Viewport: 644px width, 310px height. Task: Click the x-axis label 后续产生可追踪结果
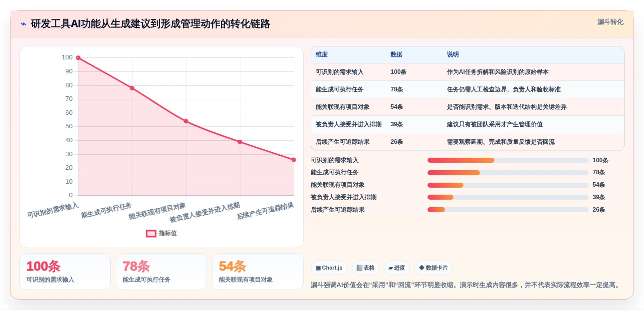265,211
